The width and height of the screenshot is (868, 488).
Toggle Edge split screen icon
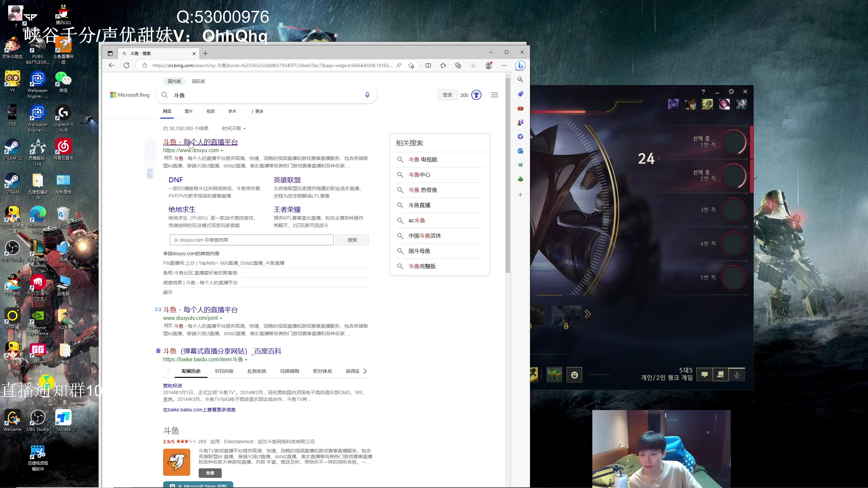click(428, 65)
